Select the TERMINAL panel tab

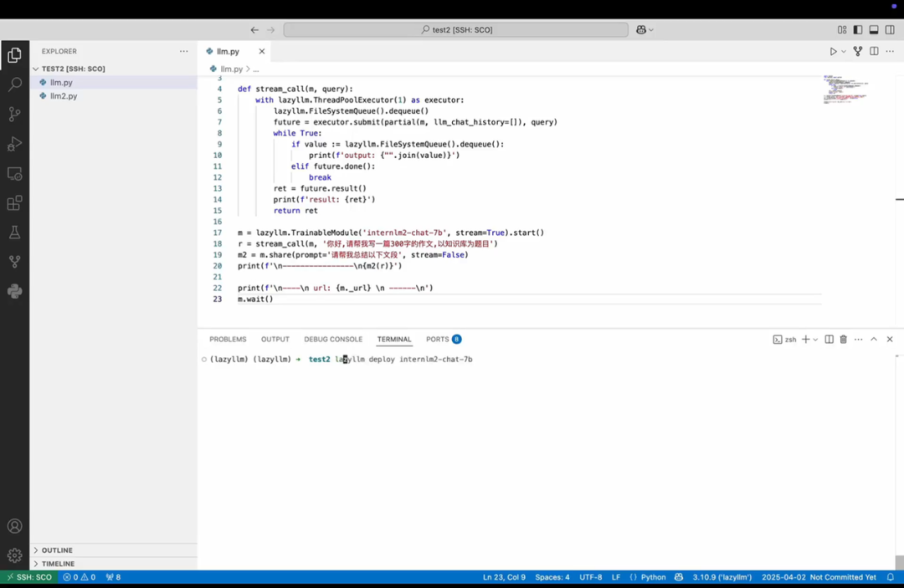coord(394,340)
